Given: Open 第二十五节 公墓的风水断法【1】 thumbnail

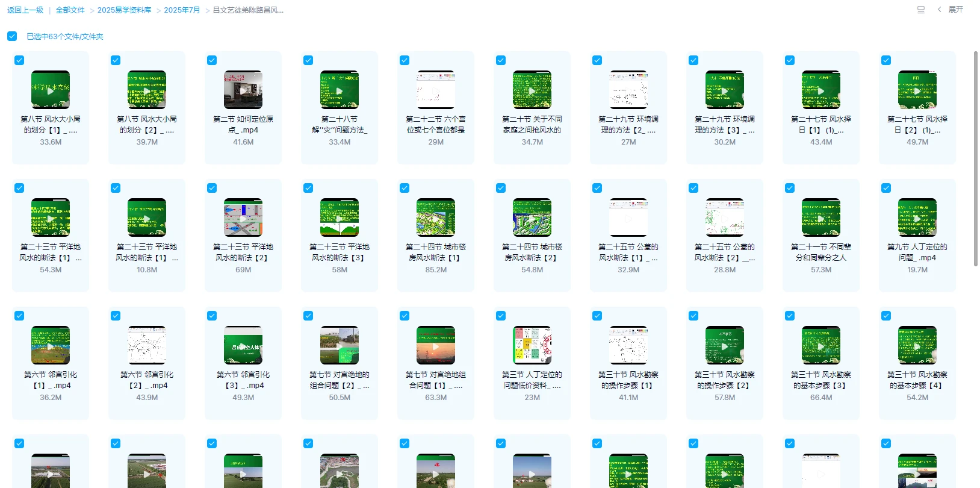Looking at the screenshot, I should click(x=628, y=217).
